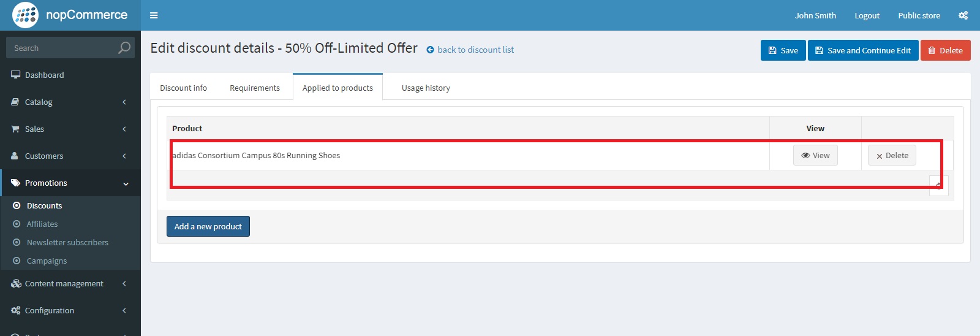This screenshot has width=980, height=336.
Task: Click the refresh icon below the product grid
Action: click(938, 185)
